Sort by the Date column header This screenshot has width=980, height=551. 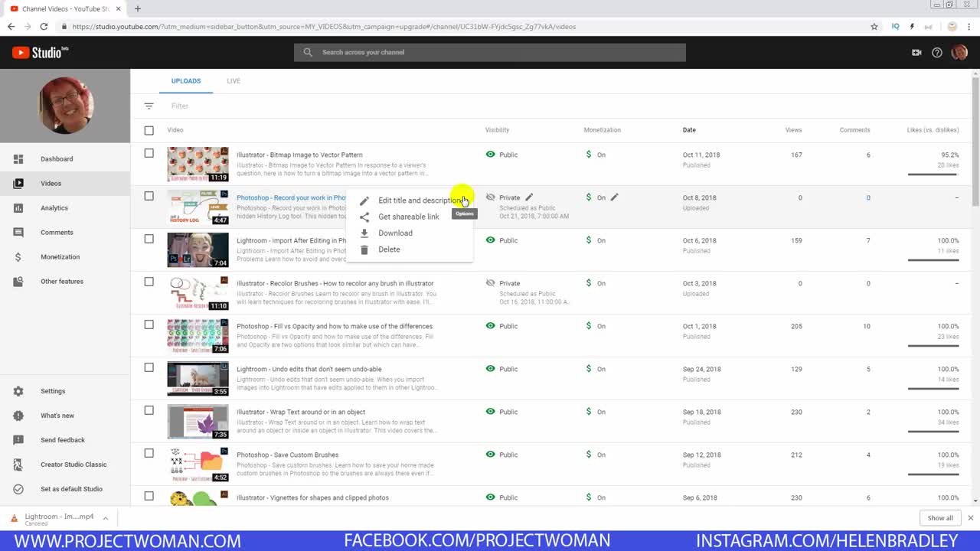tap(689, 130)
